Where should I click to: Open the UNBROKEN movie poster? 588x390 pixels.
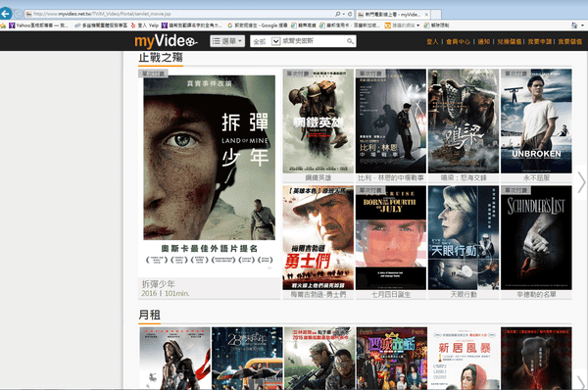pos(536,122)
